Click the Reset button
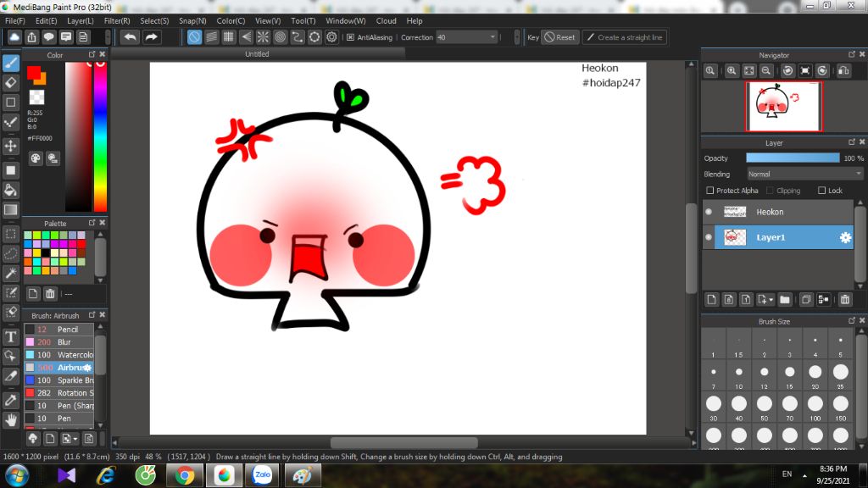This screenshot has width=868, height=488. coord(559,37)
